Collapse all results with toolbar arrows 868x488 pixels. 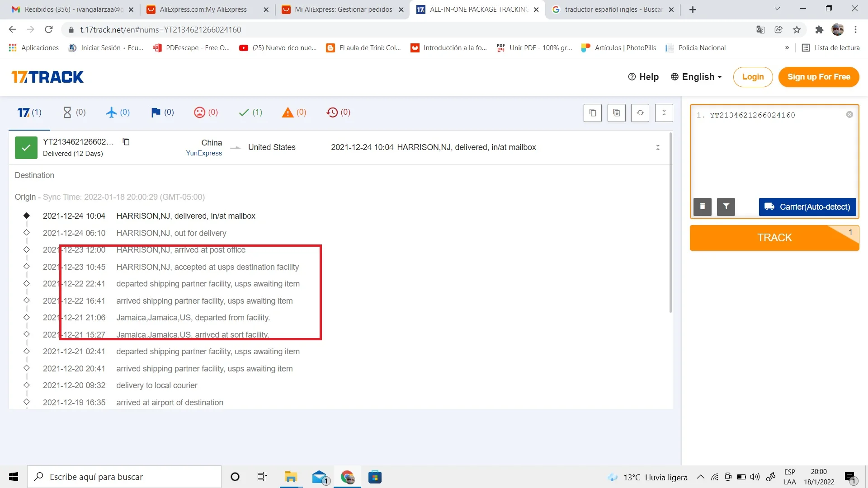coord(664,113)
